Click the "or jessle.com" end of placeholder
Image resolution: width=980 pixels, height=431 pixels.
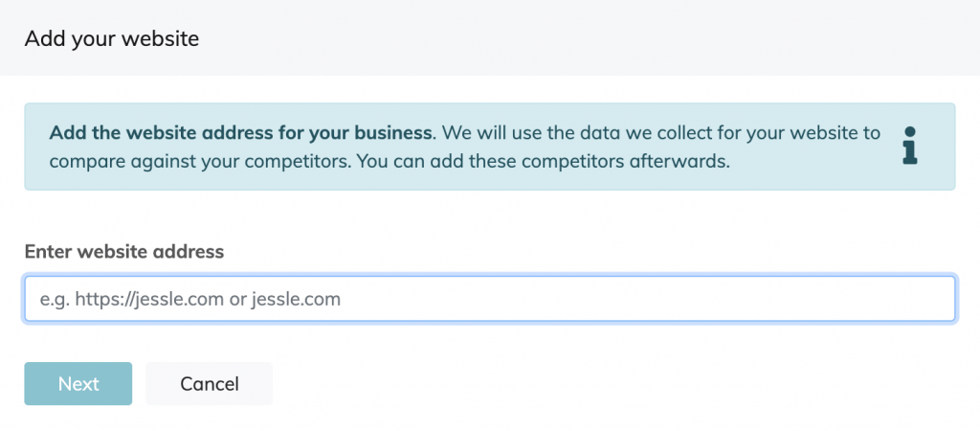point(285,299)
